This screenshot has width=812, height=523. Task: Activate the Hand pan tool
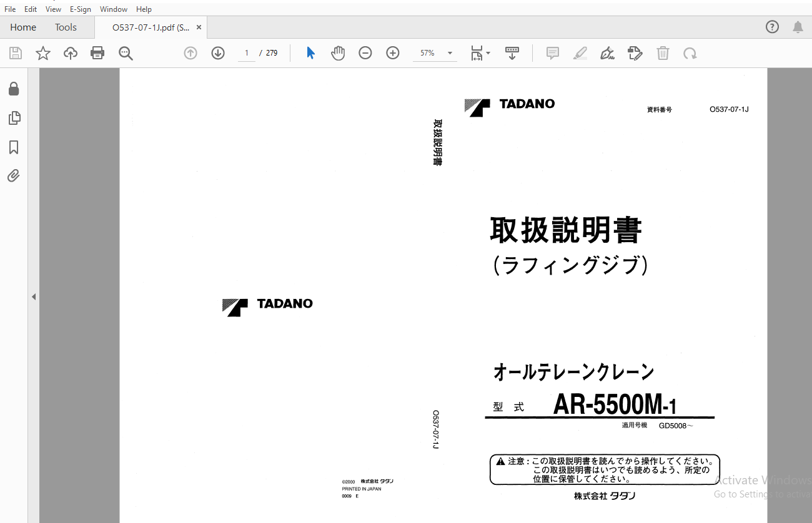pyautogui.click(x=338, y=53)
